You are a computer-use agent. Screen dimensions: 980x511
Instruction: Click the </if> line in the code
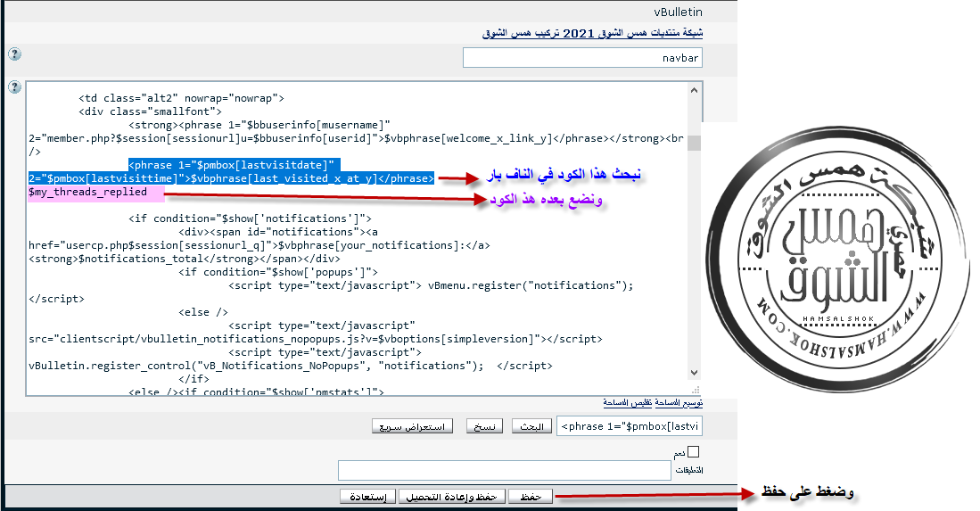pos(194,378)
